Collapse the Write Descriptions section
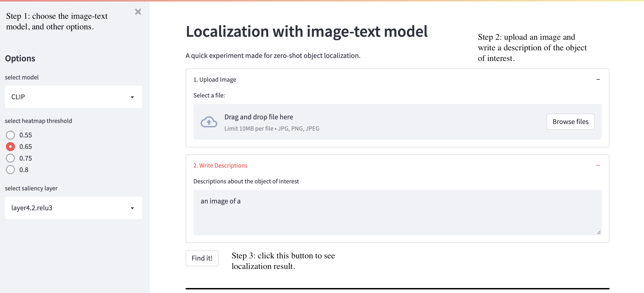The height and width of the screenshot is (293, 644). 598,166
